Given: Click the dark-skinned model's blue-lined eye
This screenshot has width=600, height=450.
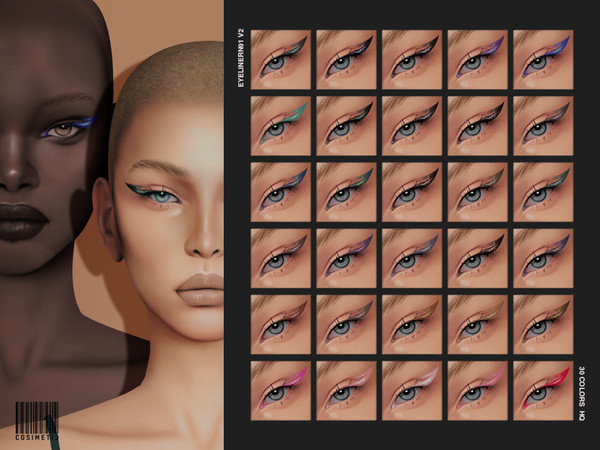Looking at the screenshot, I should 70,128.
